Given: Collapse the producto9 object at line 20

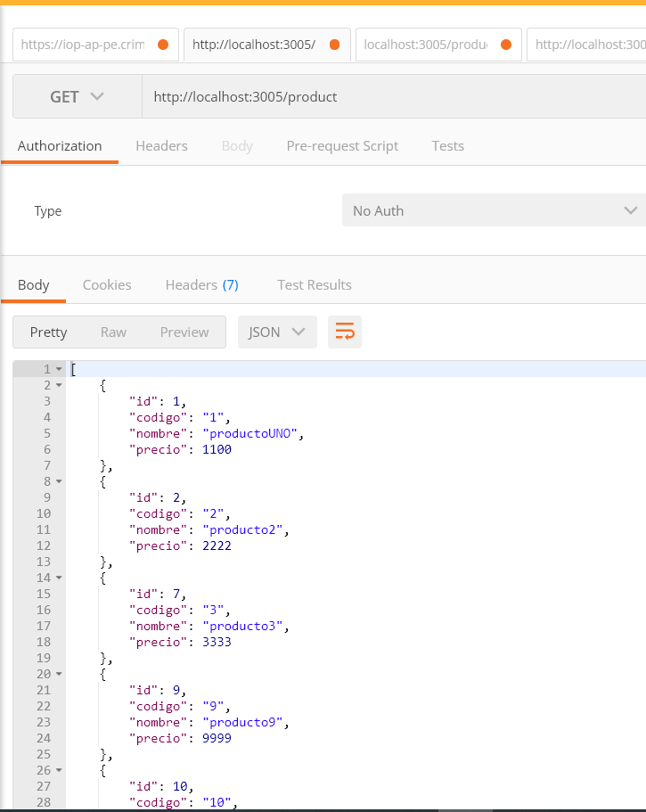Looking at the screenshot, I should (x=59, y=673).
